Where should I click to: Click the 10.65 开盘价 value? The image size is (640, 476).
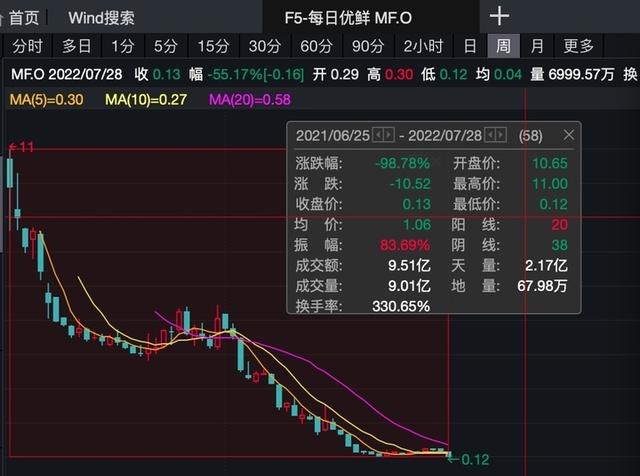coord(550,163)
